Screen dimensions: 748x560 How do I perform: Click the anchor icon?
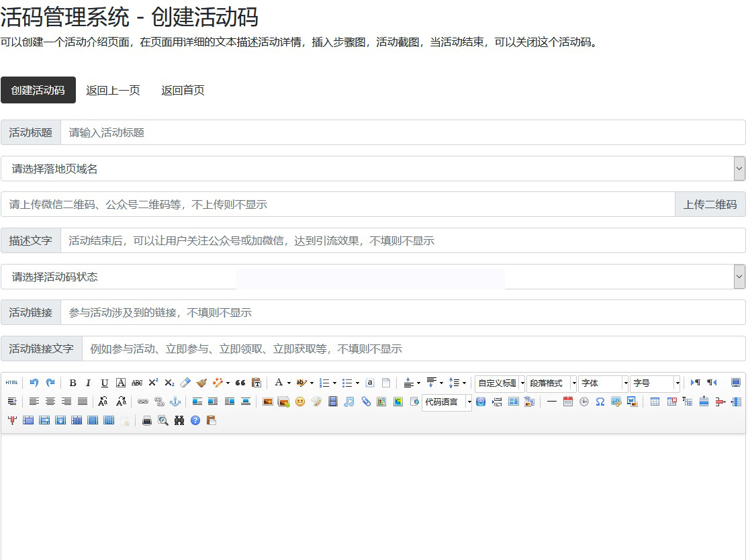coord(175,402)
